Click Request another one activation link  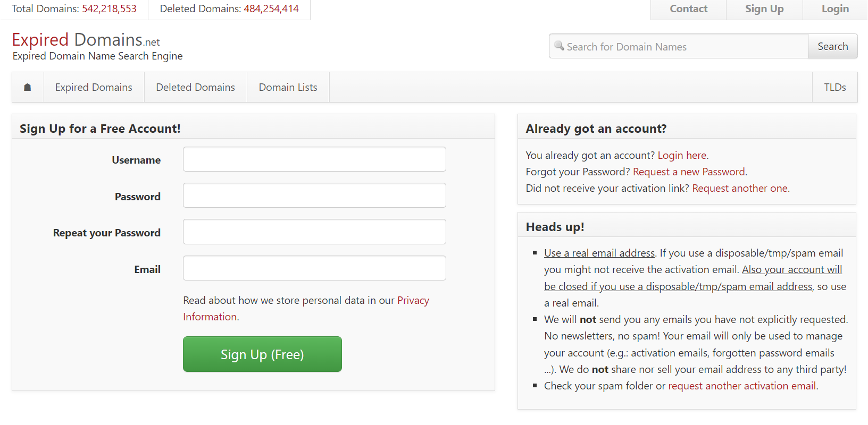point(740,188)
